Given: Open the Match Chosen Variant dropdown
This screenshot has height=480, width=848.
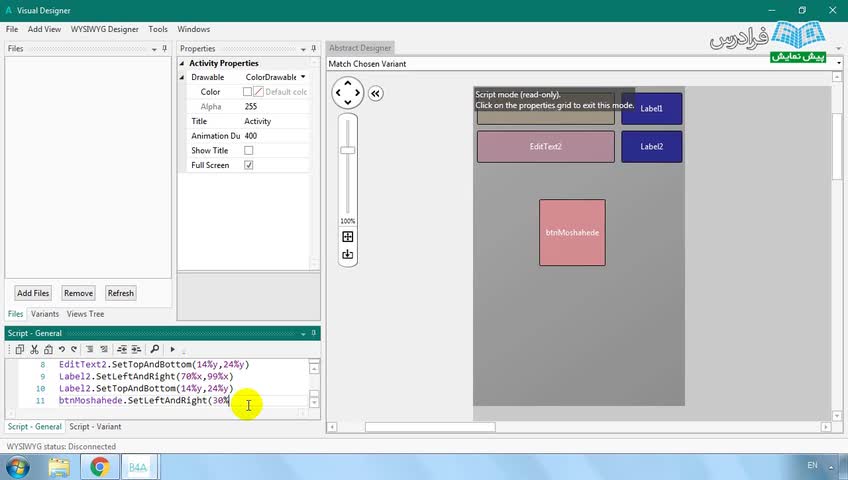Looking at the screenshot, I should point(838,64).
